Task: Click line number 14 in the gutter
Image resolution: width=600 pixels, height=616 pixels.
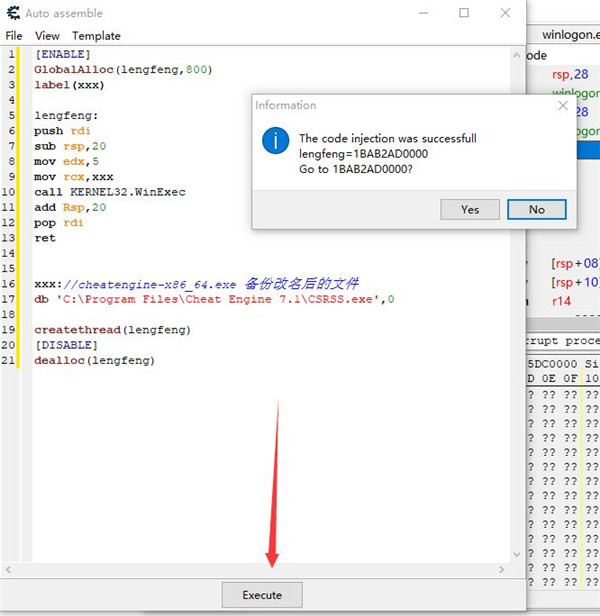Action: click(x=8, y=253)
